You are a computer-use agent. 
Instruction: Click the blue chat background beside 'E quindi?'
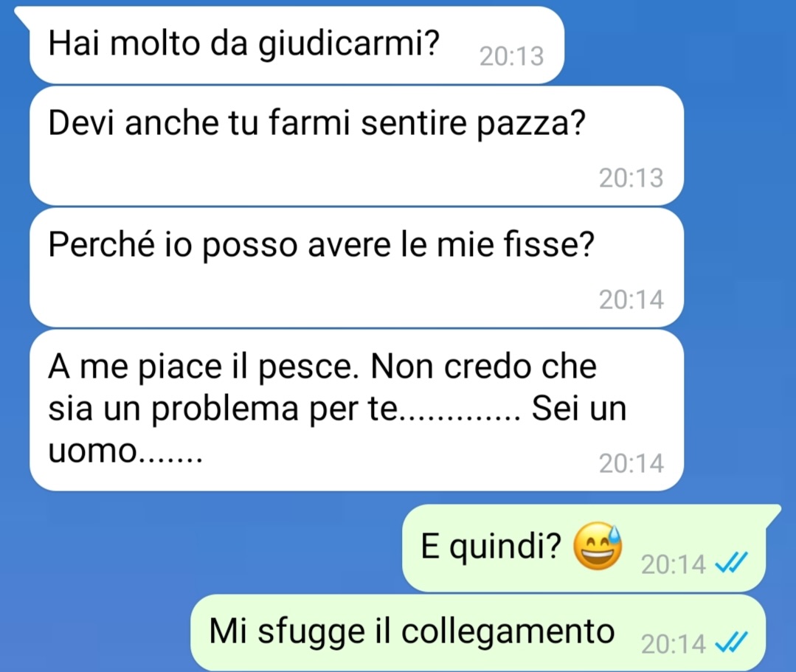(x=203, y=547)
